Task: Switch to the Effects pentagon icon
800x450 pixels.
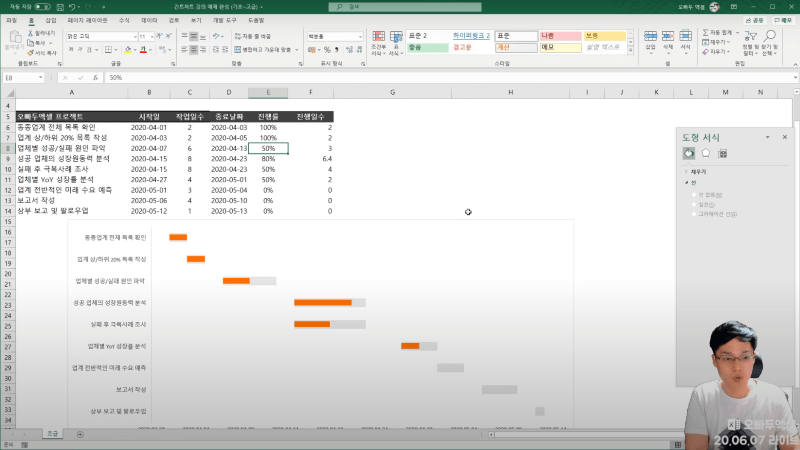Action: (x=706, y=153)
